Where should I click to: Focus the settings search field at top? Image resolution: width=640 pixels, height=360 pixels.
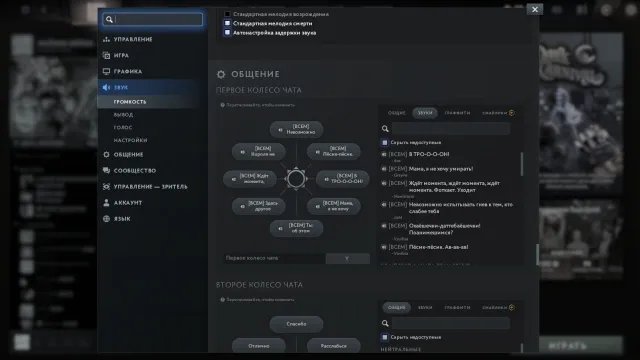pos(153,19)
